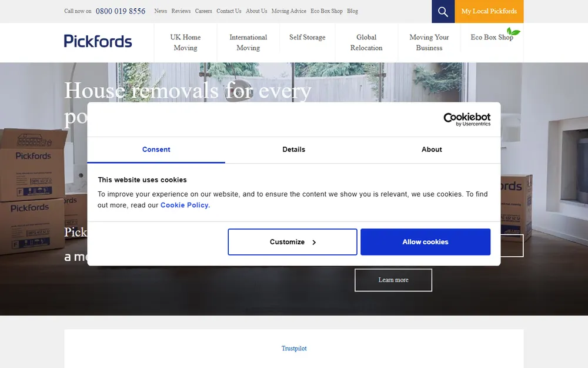This screenshot has width=588, height=368.
Task: Open the search magnifier icon
Action: click(443, 12)
